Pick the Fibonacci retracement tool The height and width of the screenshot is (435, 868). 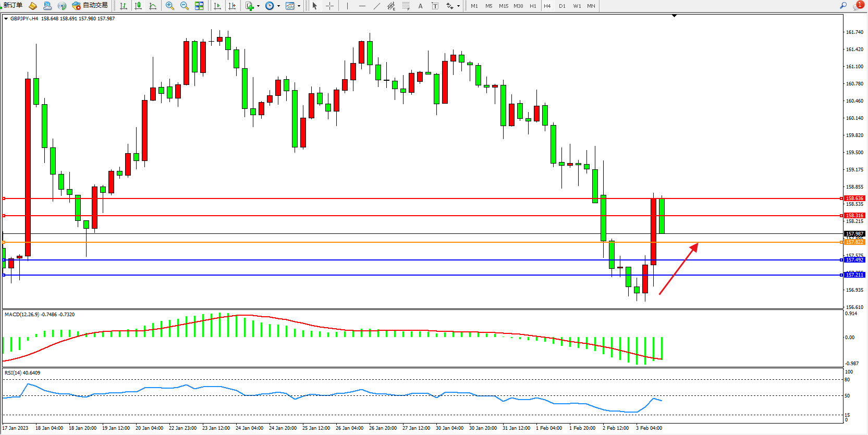point(406,6)
